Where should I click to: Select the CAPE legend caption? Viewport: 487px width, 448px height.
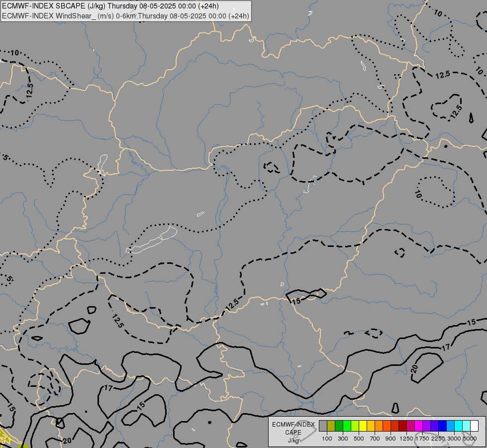pyautogui.click(x=293, y=433)
